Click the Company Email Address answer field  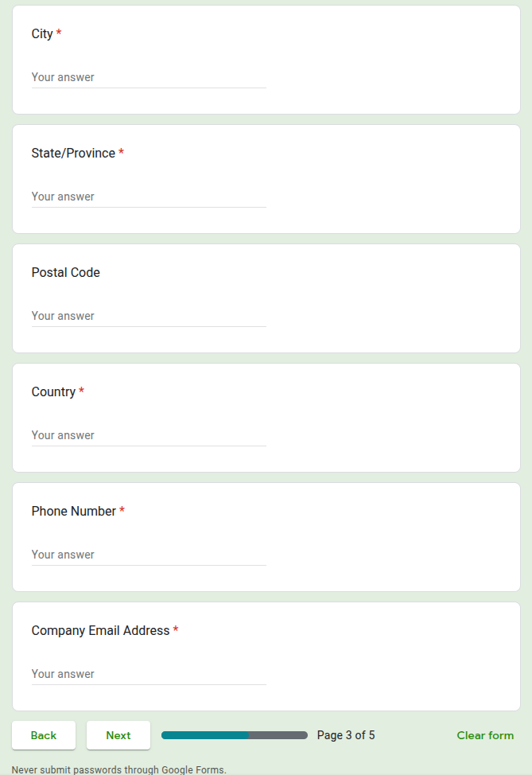148,673
